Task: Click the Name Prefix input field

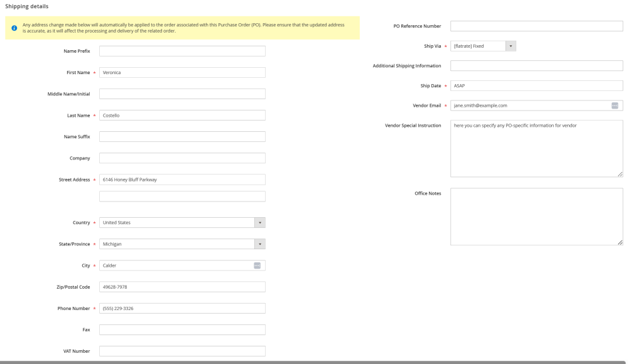Action: pos(182,51)
